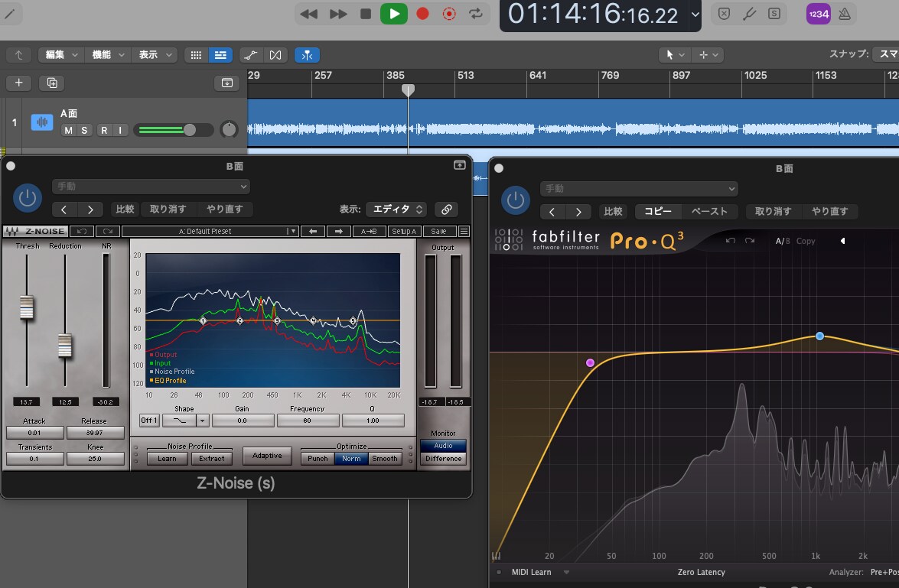Enable input monitoring on A面 track

[120, 130]
